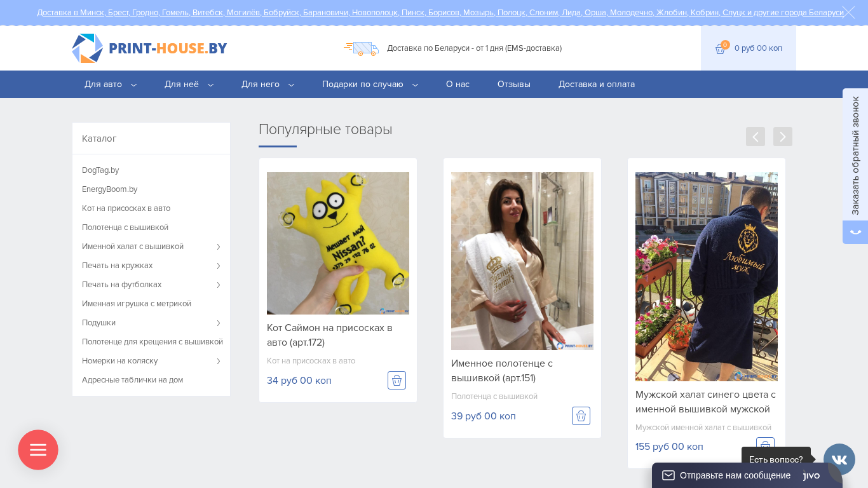This screenshot has width=868, height=488.
Task: Open EnergyBoom.by catalog category
Action: pyautogui.click(x=109, y=189)
